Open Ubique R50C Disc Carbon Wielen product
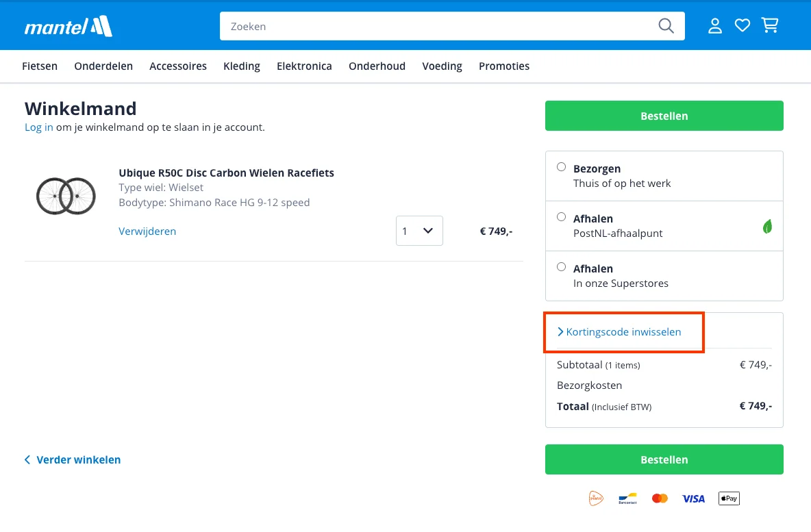Viewport: 811px width, 532px height. click(x=226, y=173)
